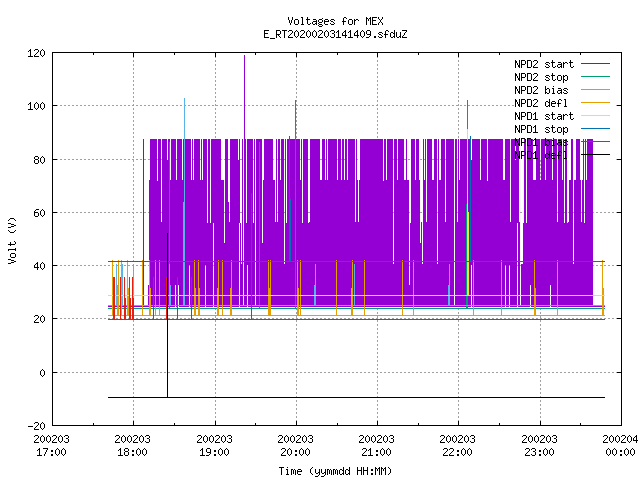
Task: Click the purple NPD2 start legend line
Action: click(596, 64)
